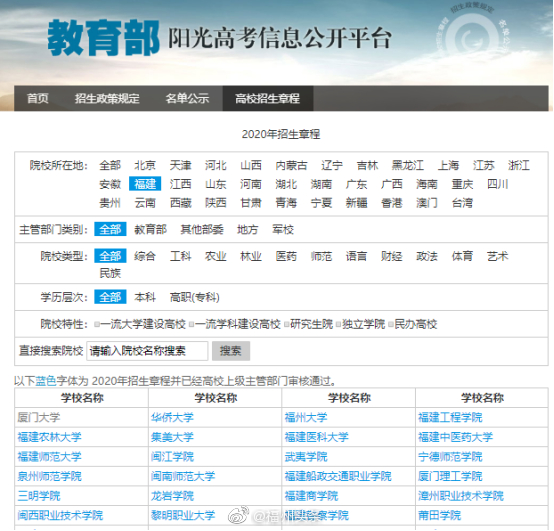This screenshot has width=554, height=531.
Task: Filter by 高职(专科) education level
Action: click(195, 297)
